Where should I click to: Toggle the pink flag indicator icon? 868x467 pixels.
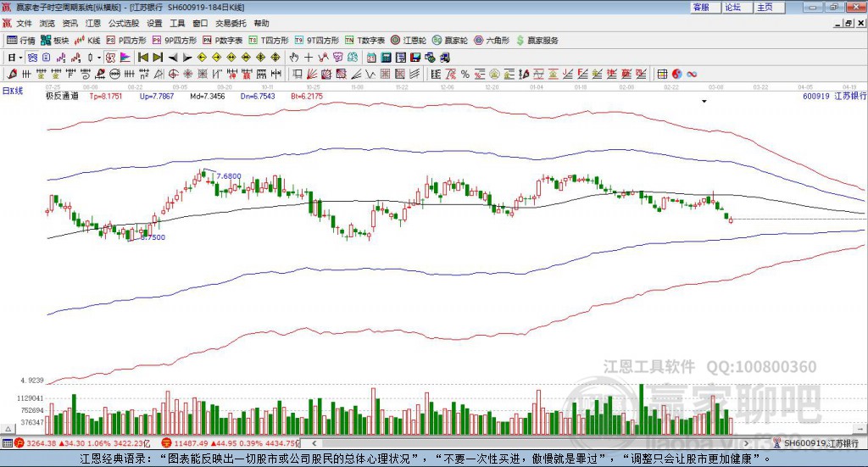coord(125,58)
